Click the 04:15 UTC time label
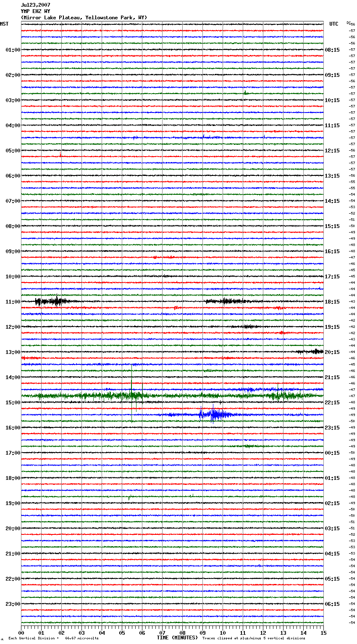The height and width of the screenshot is (644, 357). click(332, 554)
